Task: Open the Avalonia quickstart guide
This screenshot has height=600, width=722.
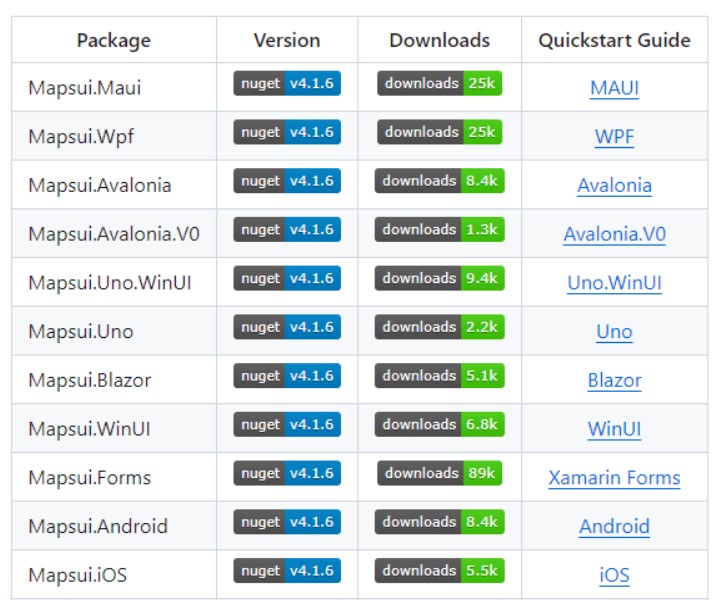Action: [x=614, y=186]
